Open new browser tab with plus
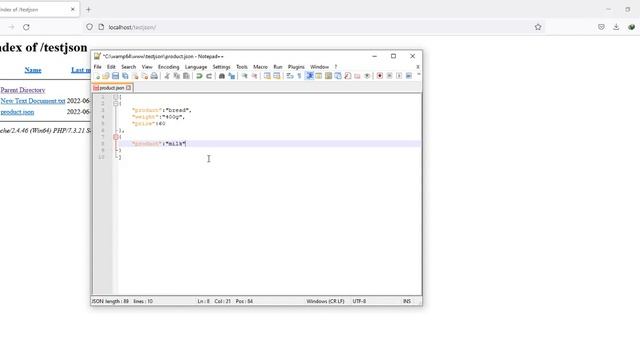The width and height of the screenshot is (640, 360). pyautogui.click(x=88, y=9)
